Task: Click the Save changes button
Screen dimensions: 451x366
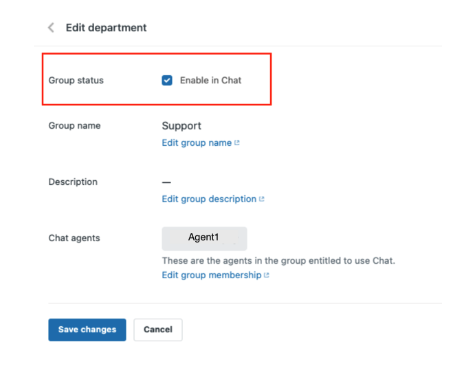Action: click(x=87, y=330)
